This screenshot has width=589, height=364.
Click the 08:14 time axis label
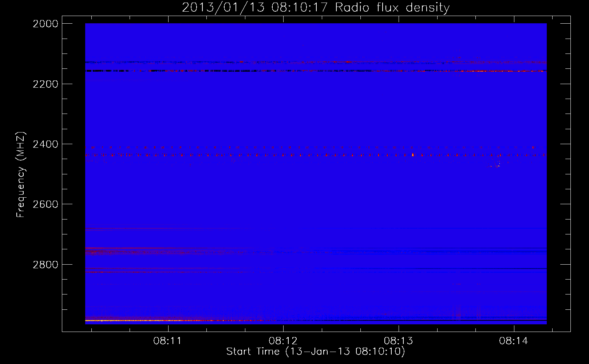tap(514, 341)
